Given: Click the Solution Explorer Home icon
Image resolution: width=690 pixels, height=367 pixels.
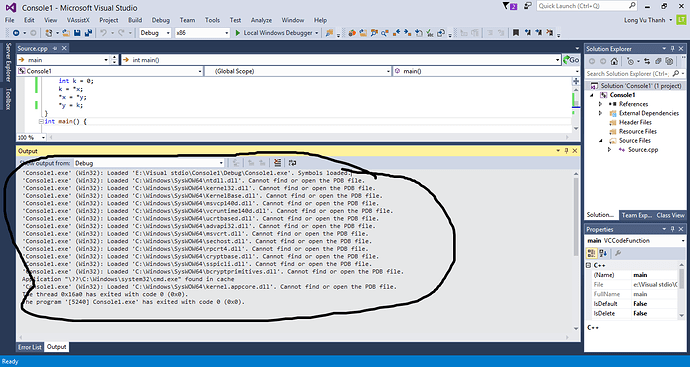Looking at the screenshot, I should point(614,62).
